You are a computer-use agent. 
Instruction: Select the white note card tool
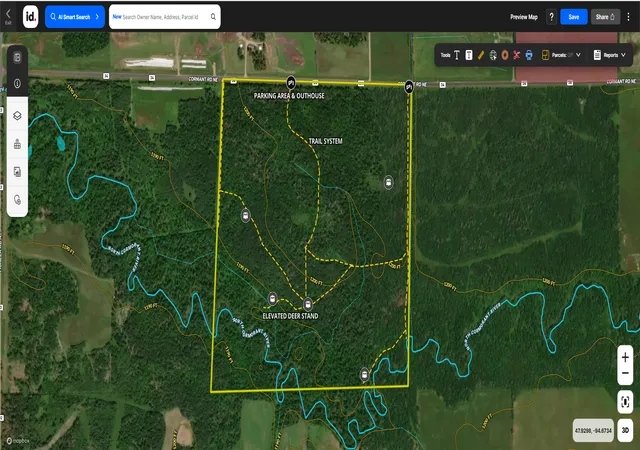[469, 55]
